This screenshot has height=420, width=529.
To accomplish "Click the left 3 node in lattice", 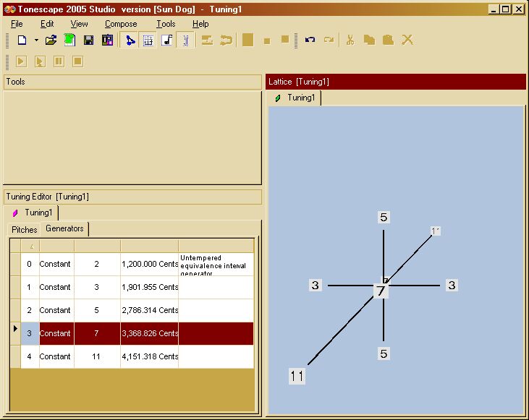I will click(x=315, y=285).
